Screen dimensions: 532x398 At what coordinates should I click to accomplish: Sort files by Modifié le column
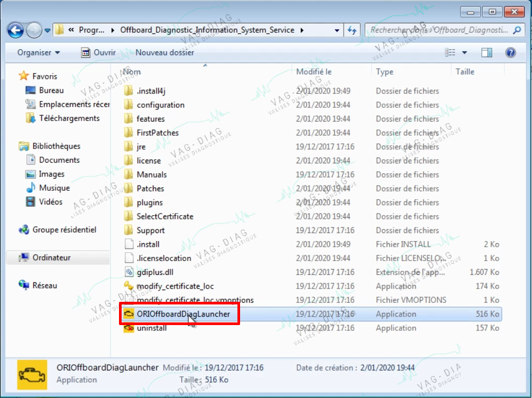pos(314,72)
